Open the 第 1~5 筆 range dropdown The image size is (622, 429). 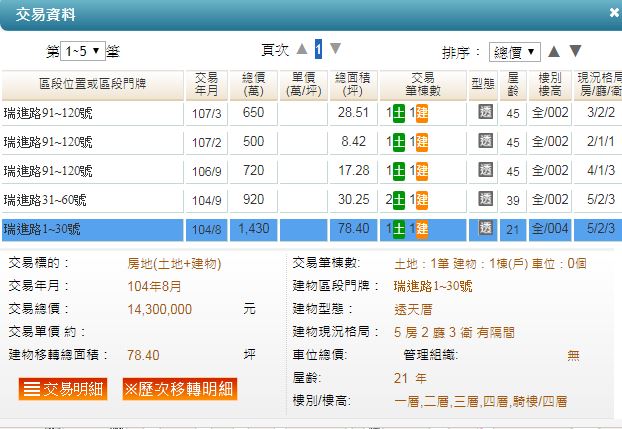coord(83,51)
